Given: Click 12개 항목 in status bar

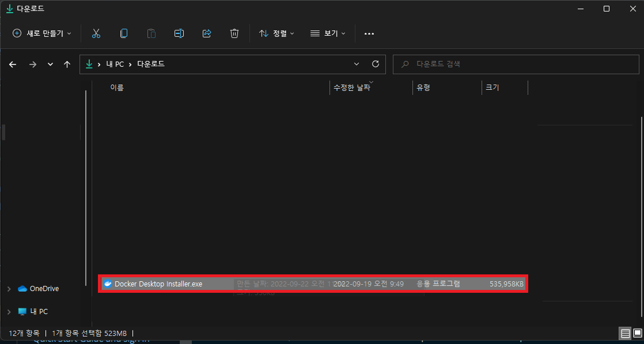Looking at the screenshot, I should click(24, 333).
